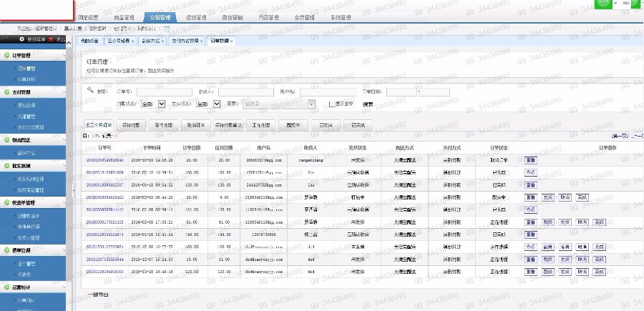This screenshot has height=311, width=644.
Task: Click the green check icon beside 退单管理
Action: coord(6,250)
